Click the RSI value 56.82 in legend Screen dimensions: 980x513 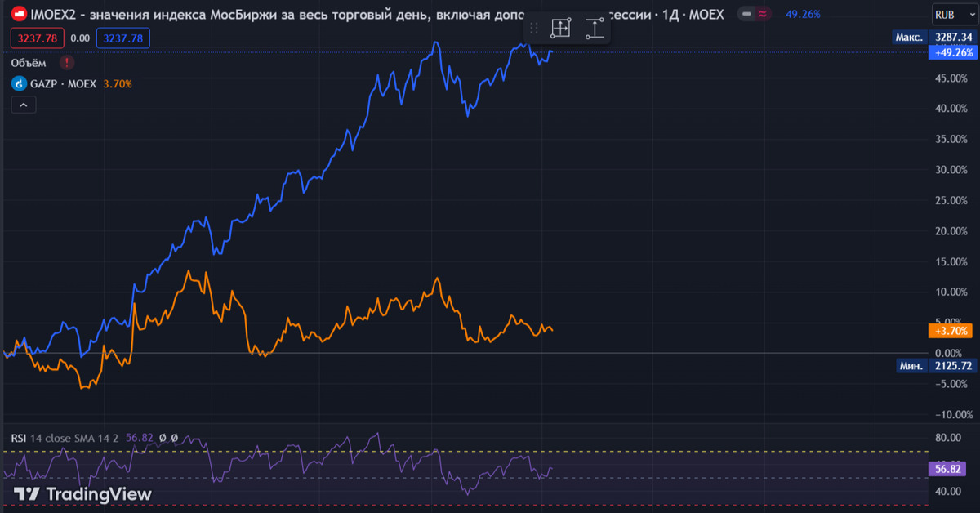139,438
